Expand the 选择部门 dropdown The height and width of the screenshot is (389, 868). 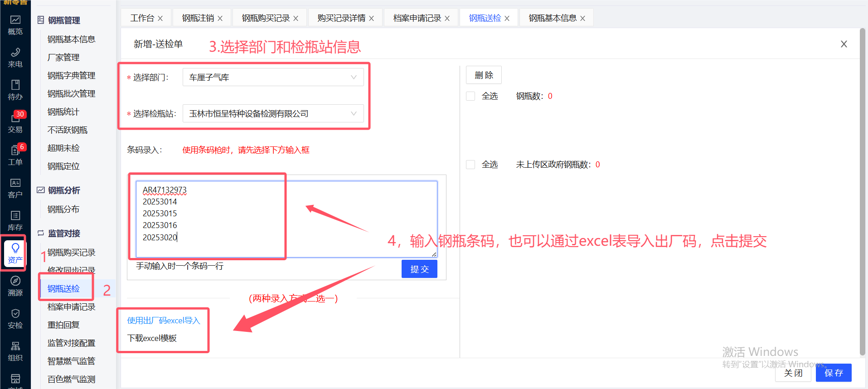tap(273, 78)
